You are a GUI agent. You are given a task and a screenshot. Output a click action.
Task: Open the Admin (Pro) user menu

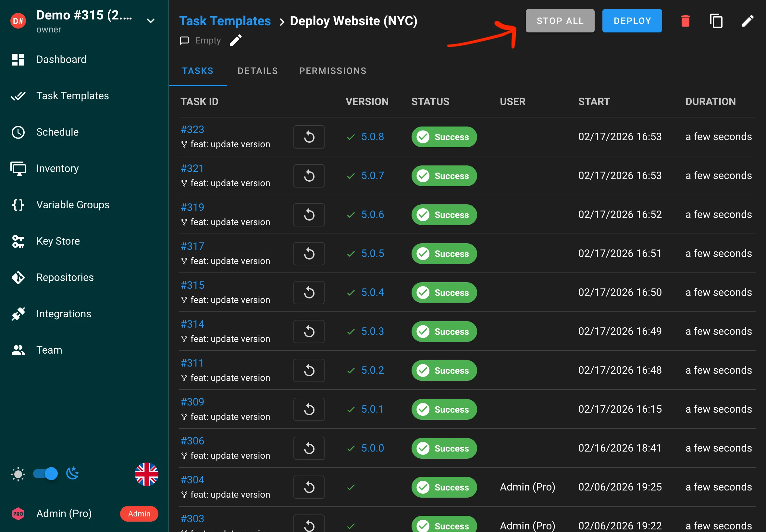click(64, 514)
